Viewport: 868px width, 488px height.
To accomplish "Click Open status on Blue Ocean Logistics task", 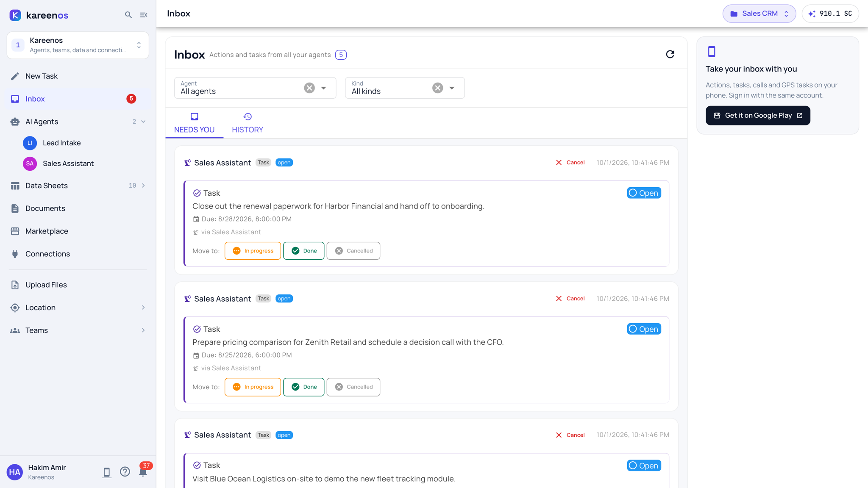I will [x=644, y=466].
